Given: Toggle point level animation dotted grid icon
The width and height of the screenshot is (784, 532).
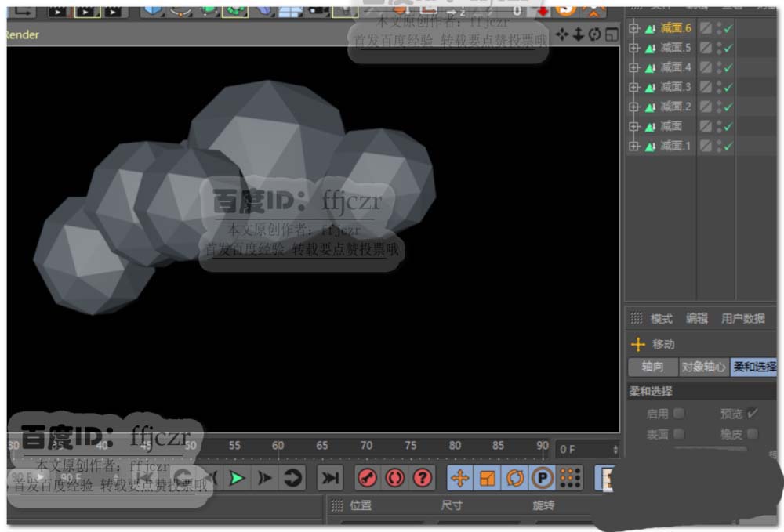Looking at the screenshot, I should [570, 478].
